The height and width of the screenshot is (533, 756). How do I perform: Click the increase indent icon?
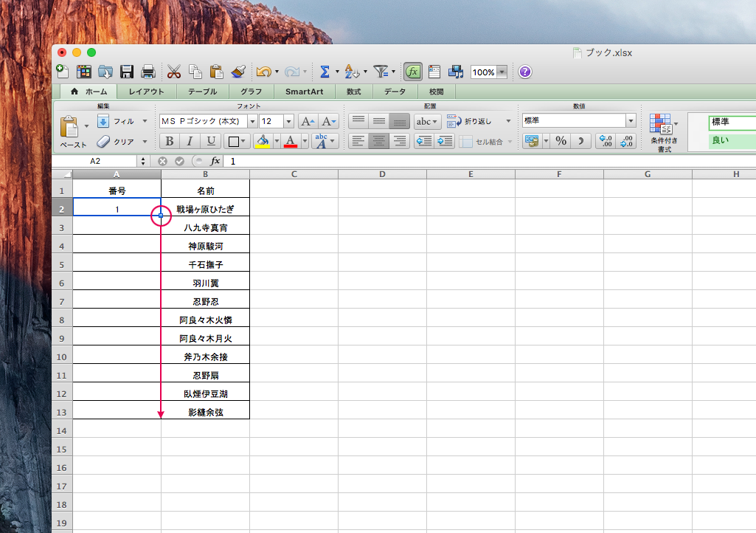(445, 141)
